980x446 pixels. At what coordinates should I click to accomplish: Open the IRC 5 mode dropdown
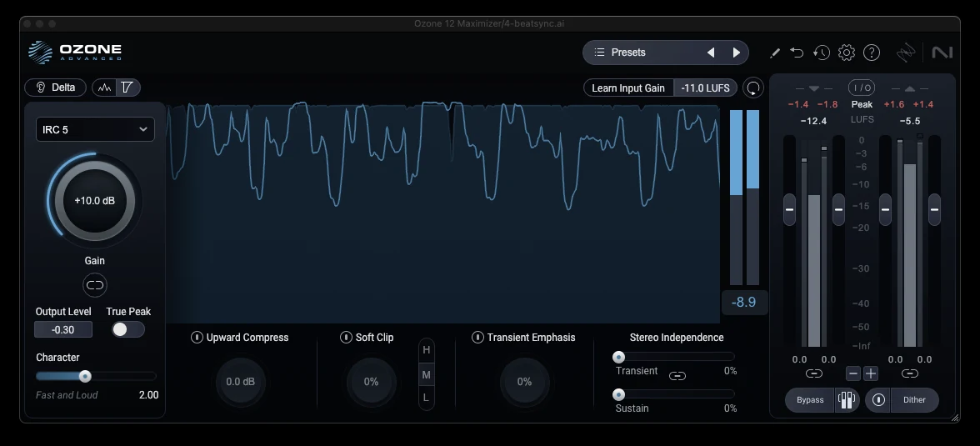pos(95,129)
